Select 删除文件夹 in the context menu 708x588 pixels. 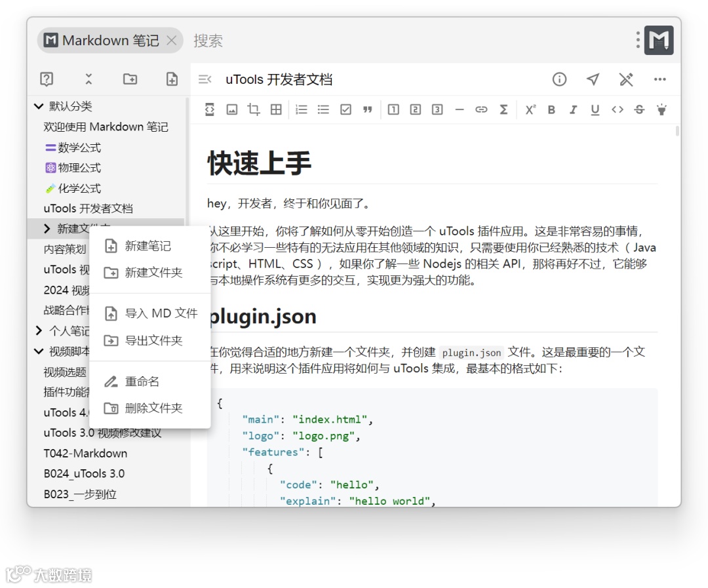tap(150, 408)
